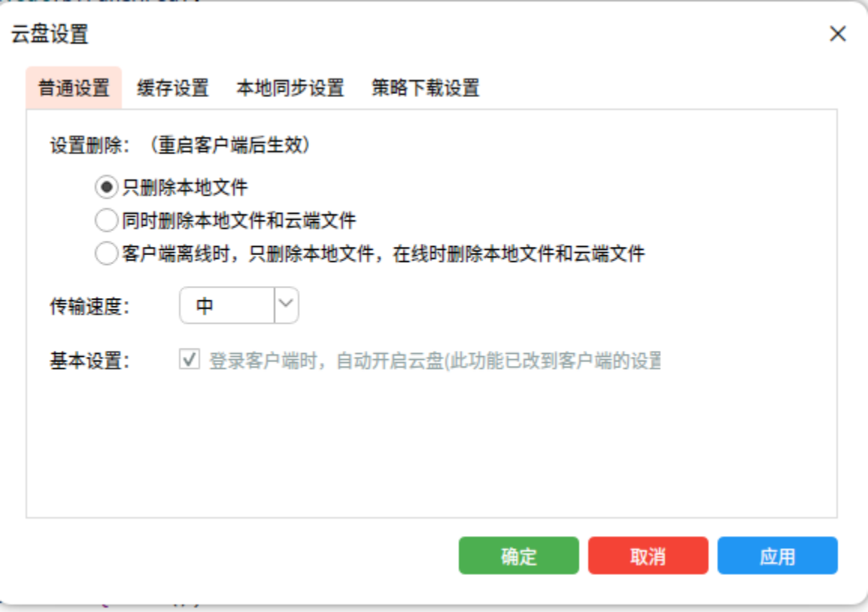Go to the 本地同步设置 tab
Screen dimensions: 868x612
pyautogui.click(x=290, y=88)
